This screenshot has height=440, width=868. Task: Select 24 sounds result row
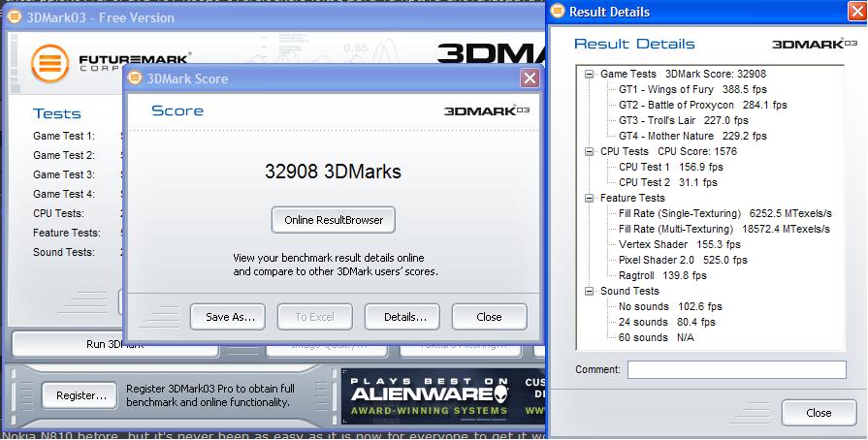click(x=667, y=322)
